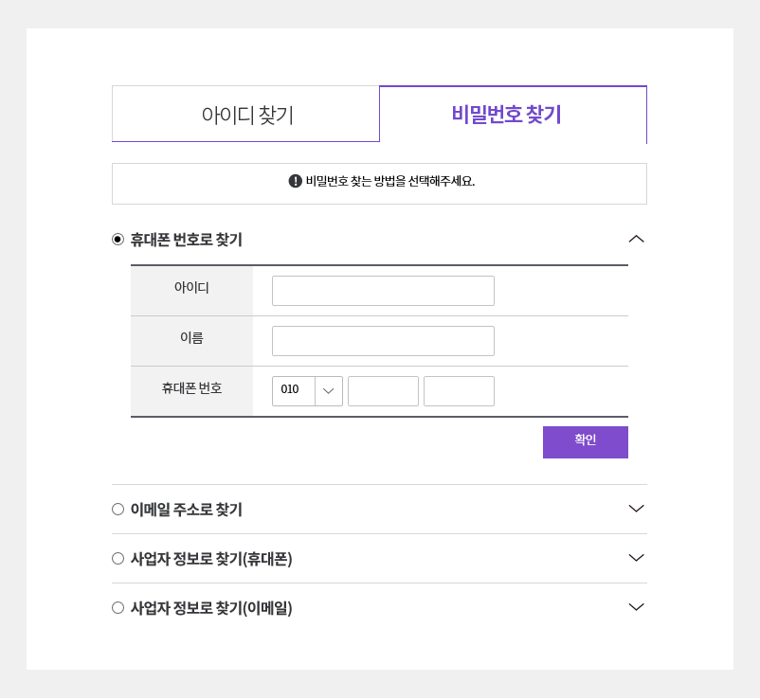Image resolution: width=760 pixels, height=700 pixels.
Task: Click the 사업자 정보로 찾기(이메일) heading text
Action: point(211,608)
